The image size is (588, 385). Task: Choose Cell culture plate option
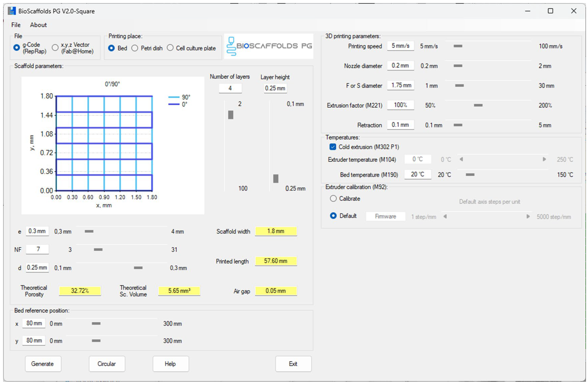tap(170, 48)
